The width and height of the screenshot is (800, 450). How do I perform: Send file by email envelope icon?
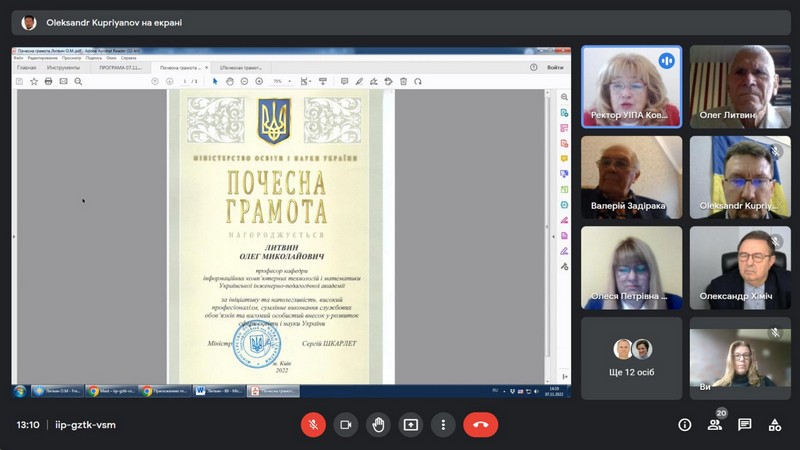[63, 81]
